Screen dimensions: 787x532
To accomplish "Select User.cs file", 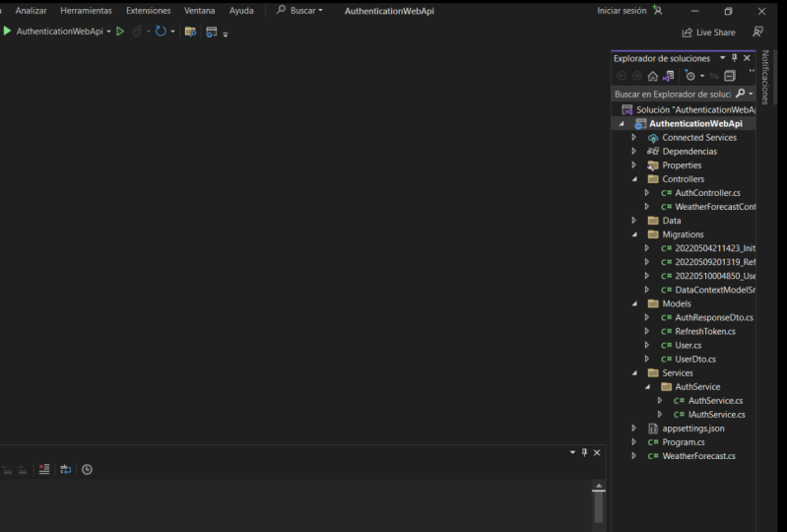I will (x=689, y=345).
